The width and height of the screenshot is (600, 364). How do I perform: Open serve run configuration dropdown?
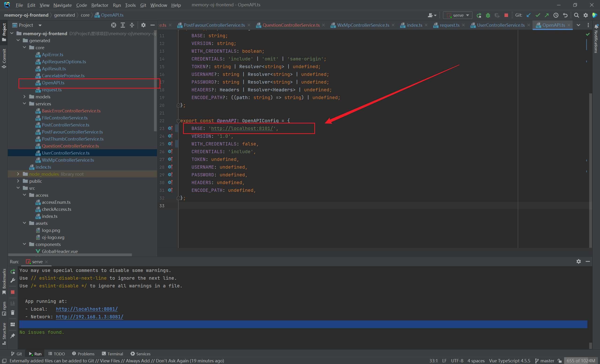click(457, 15)
